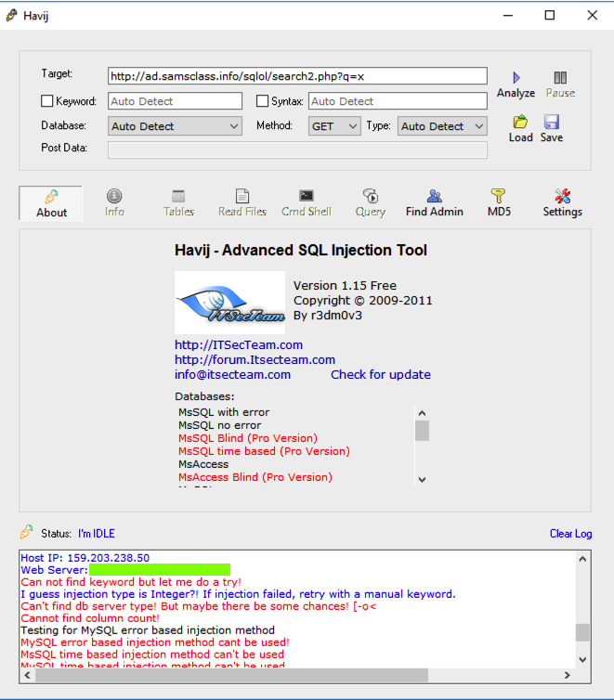Expand the Database dropdown
The height and width of the screenshot is (700, 614).
[x=175, y=126]
